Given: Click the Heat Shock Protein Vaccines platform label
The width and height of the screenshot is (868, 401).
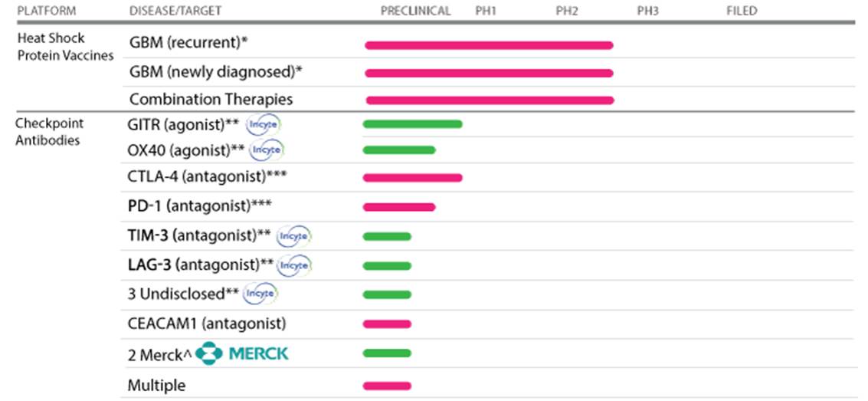Looking at the screenshot, I should pos(64,47).
